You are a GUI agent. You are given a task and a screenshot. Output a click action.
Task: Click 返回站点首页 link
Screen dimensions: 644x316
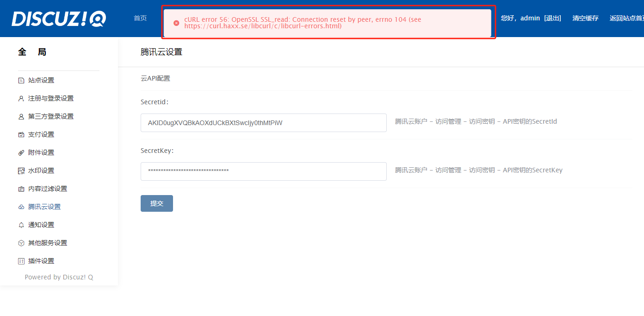click(627, 18)
